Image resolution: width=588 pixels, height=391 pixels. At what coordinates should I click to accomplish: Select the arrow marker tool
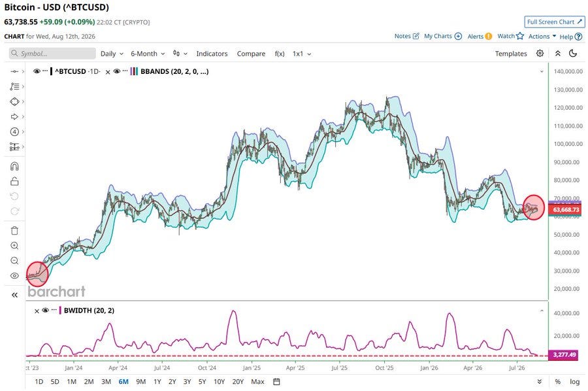click(14, 116)
